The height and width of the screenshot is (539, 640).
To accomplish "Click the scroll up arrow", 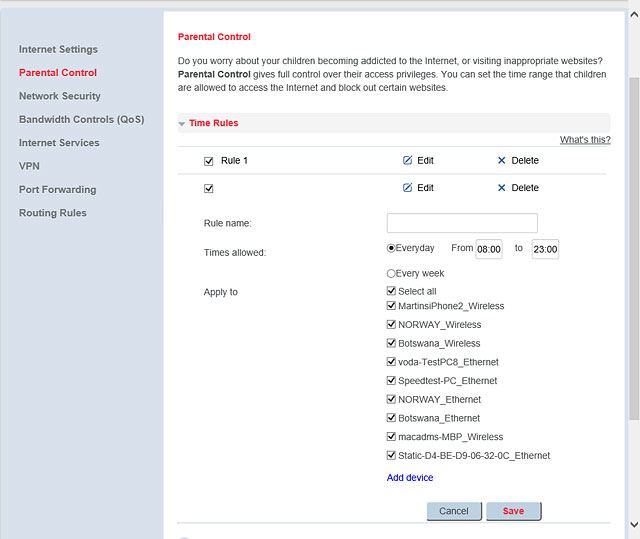I will pyautogui.click(x=634, y=15).
